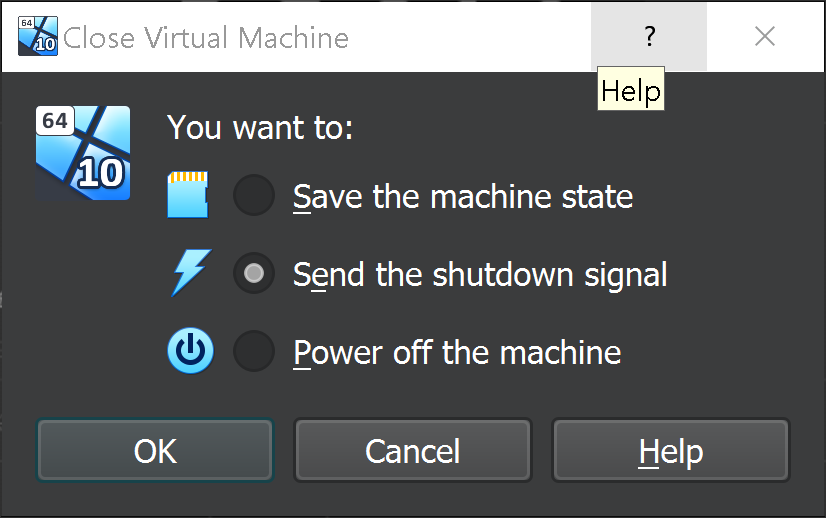Click the yellow Help tooltip

(x=630, y=92)
